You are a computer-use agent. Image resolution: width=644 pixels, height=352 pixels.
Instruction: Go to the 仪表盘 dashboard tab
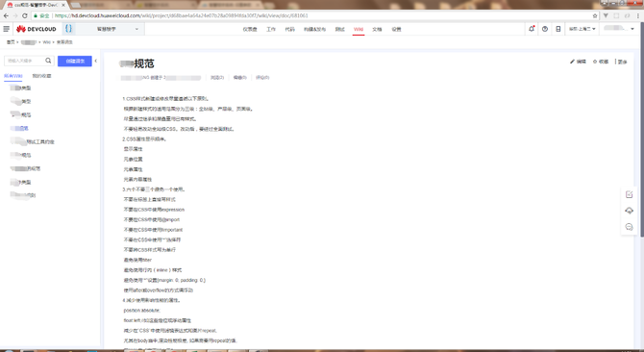(x=250, y=29)
